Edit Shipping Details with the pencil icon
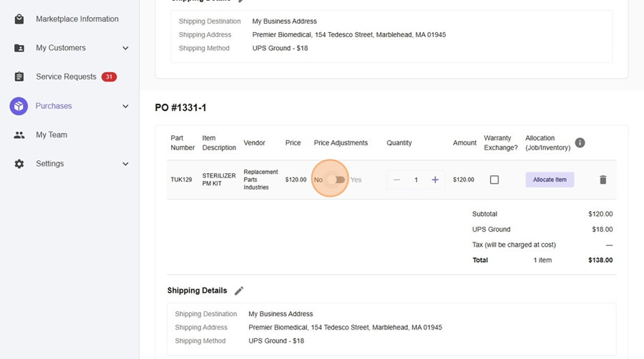Viewport: 644px width, 359px height. point(239,290)
